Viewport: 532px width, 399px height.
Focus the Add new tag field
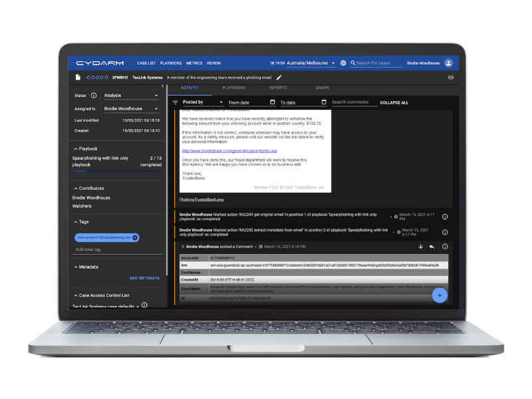118,250
